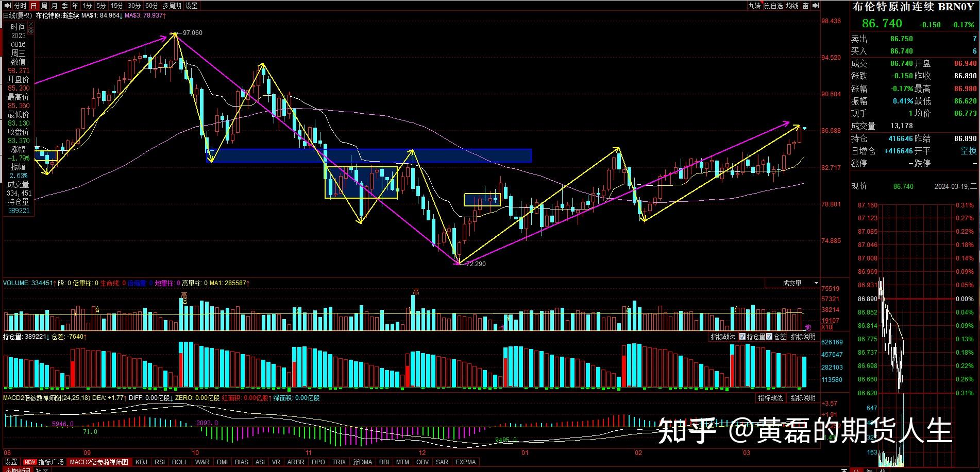This screenshot has height=472, width=980.
Task: Close the floating data info box
Action: coord(31,24)
